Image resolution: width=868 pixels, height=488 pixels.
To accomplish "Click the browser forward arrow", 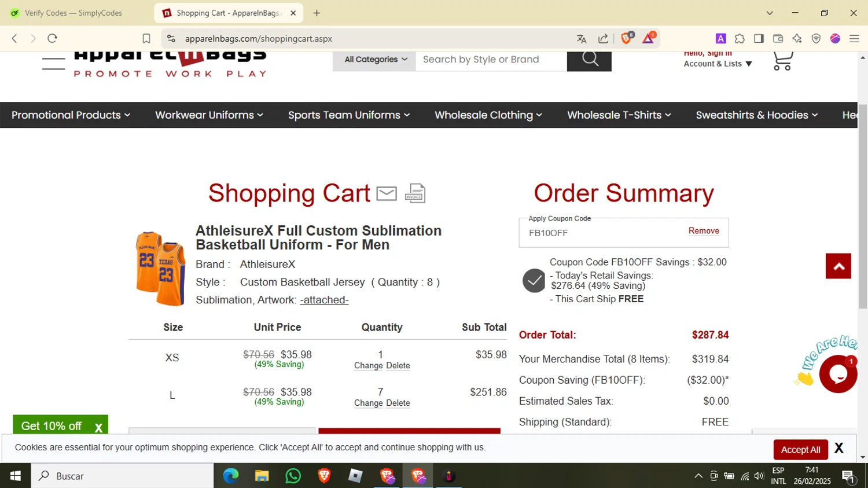I will pos(33,38).
